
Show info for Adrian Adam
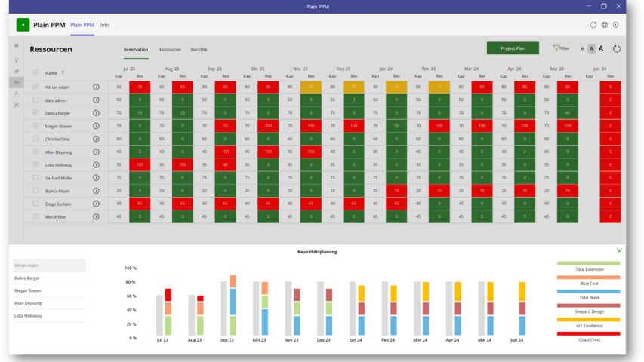click(x=96, y=87)
